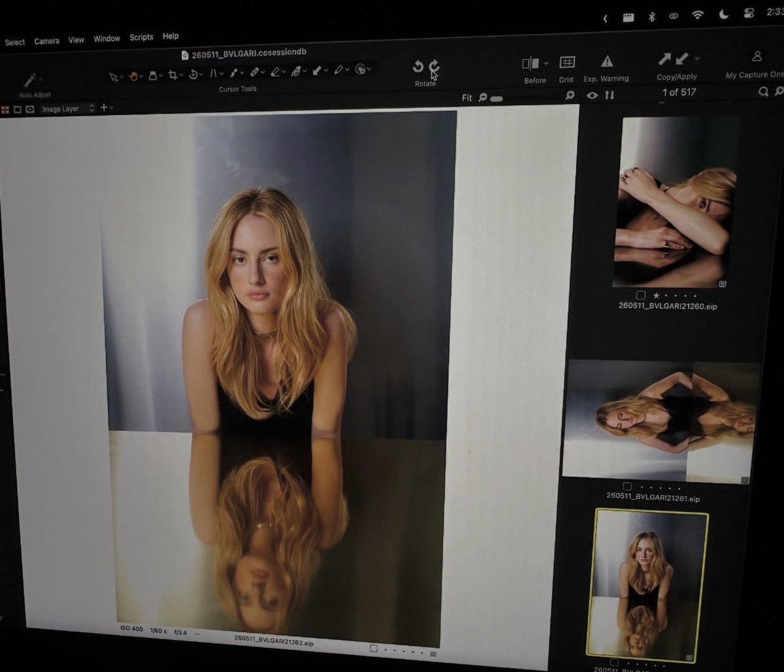
Task: Open the Before view options chevron
Action: pyautogui.click(x=546, y=63)
